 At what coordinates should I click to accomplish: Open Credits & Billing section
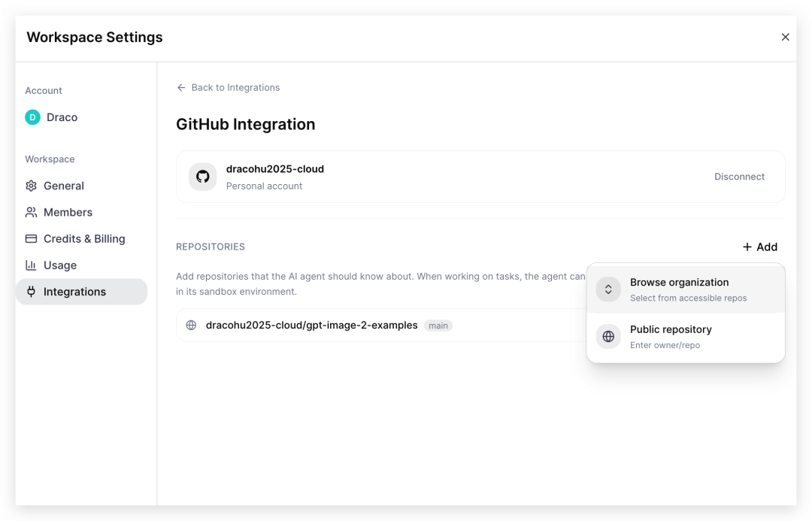pyautogui.click(x=81, y=239)
